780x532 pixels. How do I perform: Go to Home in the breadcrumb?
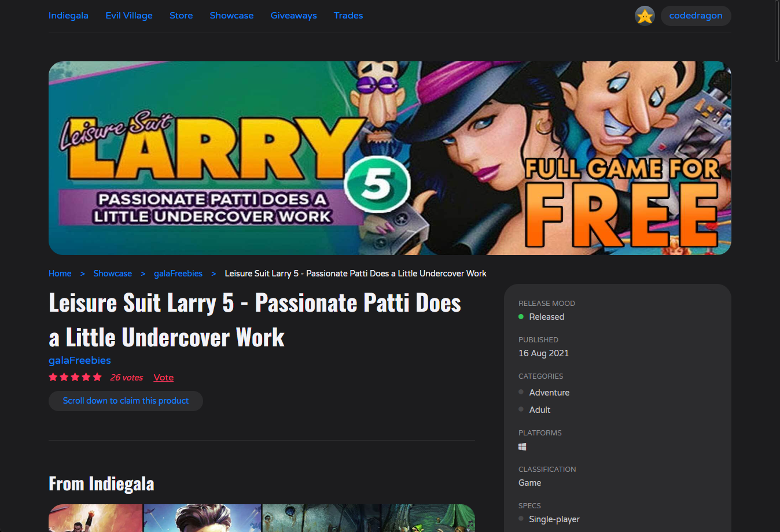coord(60,274)
